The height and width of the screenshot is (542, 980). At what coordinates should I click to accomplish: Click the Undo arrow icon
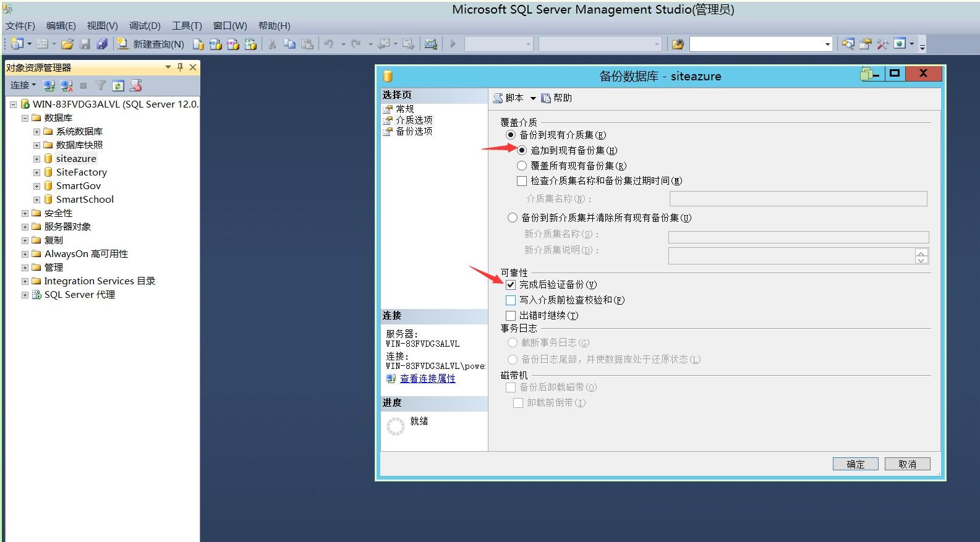329,44
